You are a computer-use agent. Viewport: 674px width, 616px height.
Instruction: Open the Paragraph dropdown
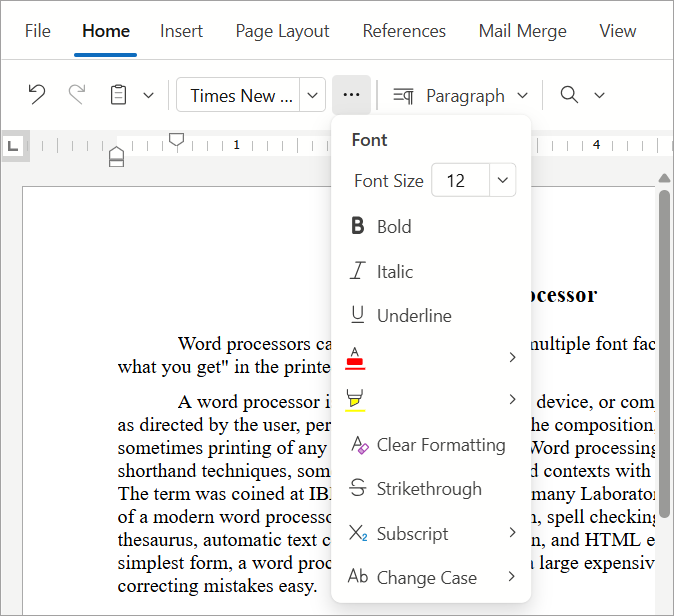coord(522,95)
